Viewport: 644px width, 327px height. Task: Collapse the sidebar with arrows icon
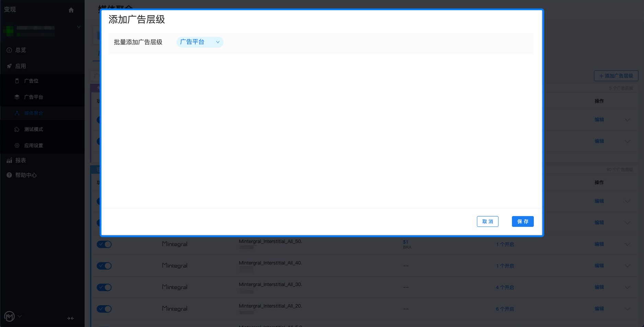70,318
